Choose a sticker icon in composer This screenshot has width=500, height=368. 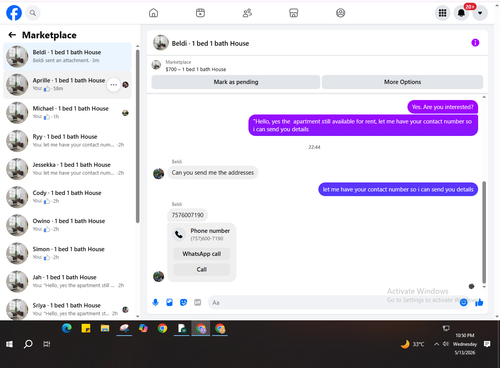(183, 302)
